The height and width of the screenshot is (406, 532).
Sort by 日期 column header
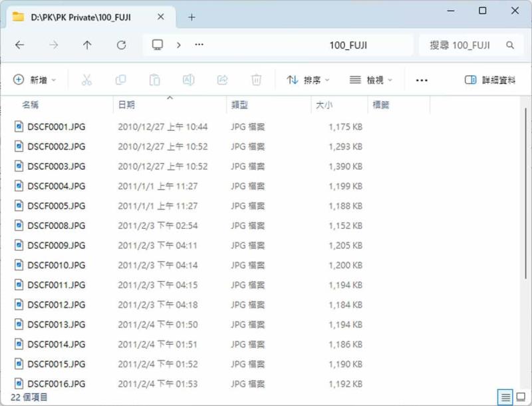pos(126,105)
